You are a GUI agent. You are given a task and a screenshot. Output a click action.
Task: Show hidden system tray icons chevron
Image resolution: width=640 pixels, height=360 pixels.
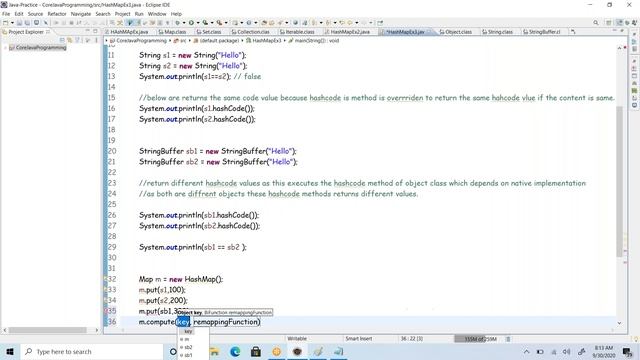[527, 351]
